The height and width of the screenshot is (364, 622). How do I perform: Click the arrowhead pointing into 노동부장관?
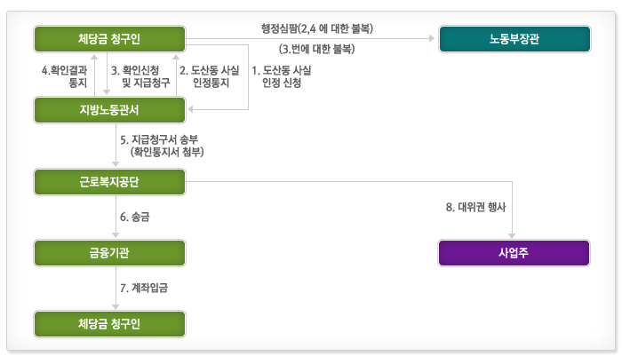point(433,39)
